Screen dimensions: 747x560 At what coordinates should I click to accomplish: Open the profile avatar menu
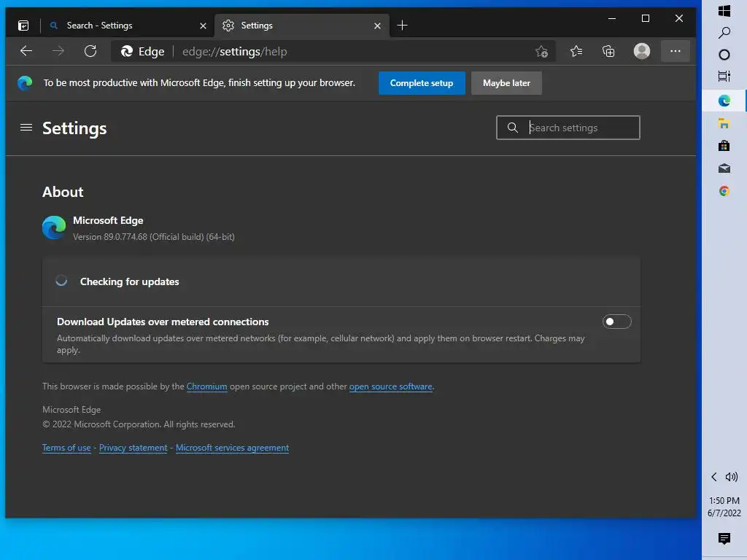642,51
